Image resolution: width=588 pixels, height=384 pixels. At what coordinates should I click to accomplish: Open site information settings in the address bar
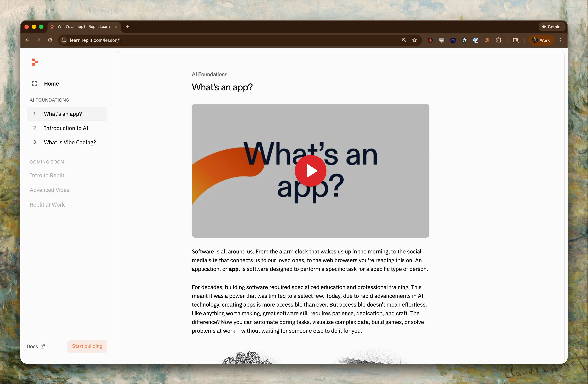63,40
